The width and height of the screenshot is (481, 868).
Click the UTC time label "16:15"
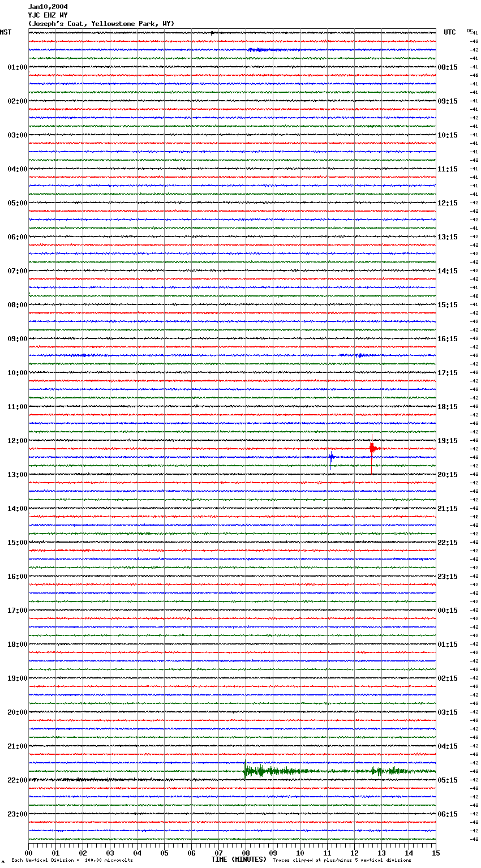[x=448, y=339]
